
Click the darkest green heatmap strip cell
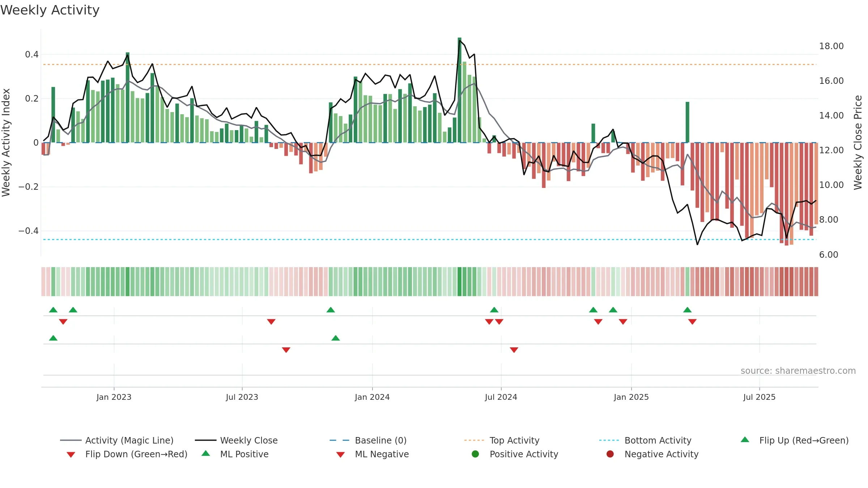459,282
